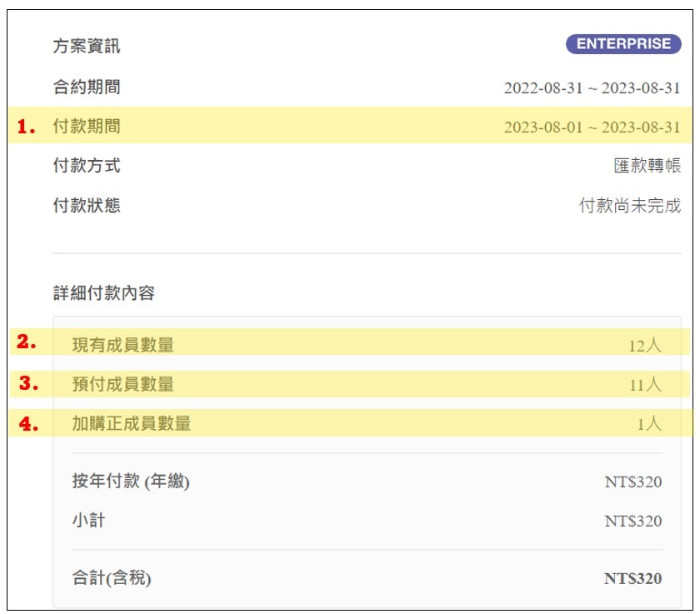Screen dimensions: 700x614
Task: Select the 付款方式 label
Action: coord(87,166)
